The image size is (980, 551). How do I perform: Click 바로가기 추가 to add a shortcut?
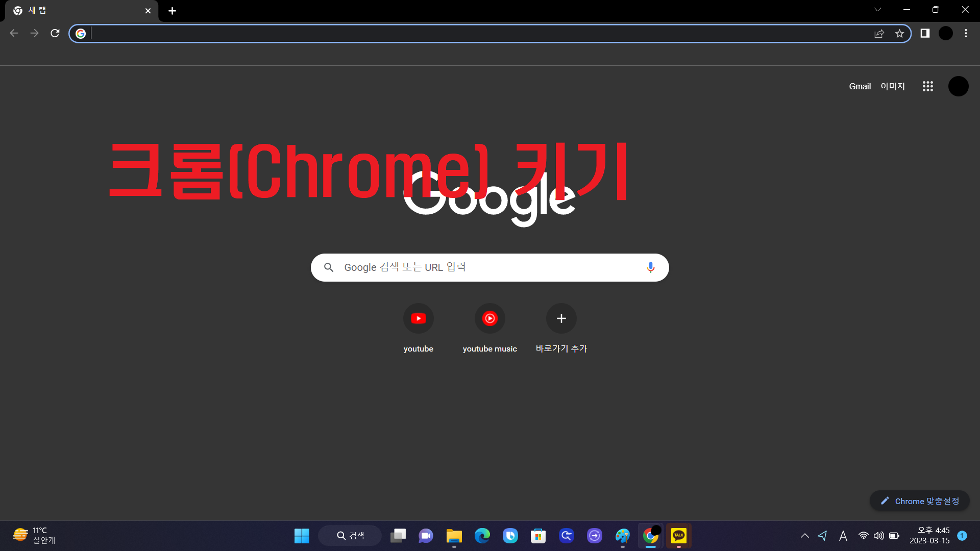[561, 328]
